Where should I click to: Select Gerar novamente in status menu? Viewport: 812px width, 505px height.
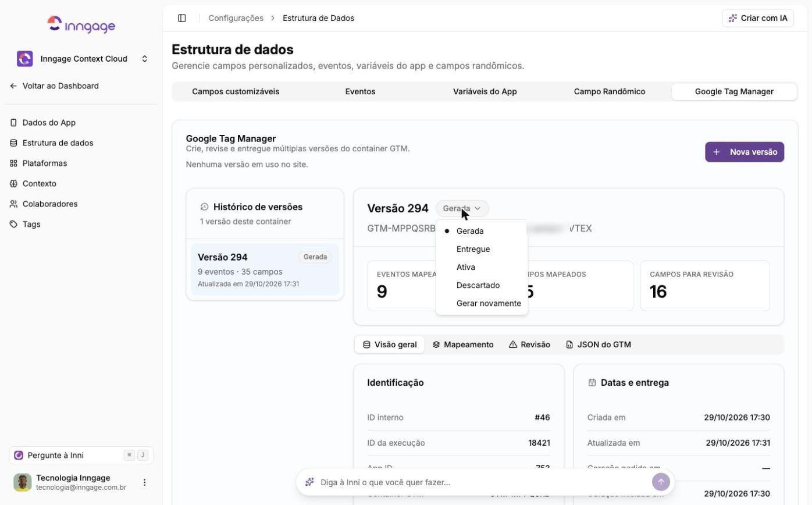[482, 303]
